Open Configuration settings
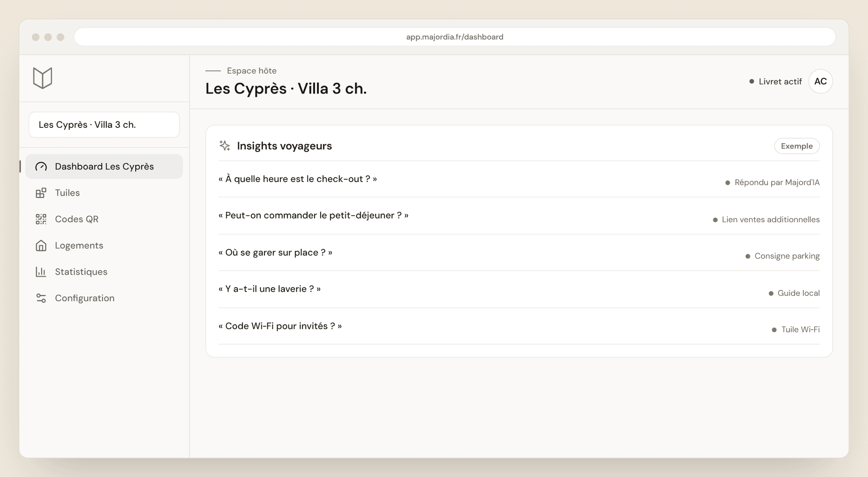868x477 pixels. click(104, 298)
